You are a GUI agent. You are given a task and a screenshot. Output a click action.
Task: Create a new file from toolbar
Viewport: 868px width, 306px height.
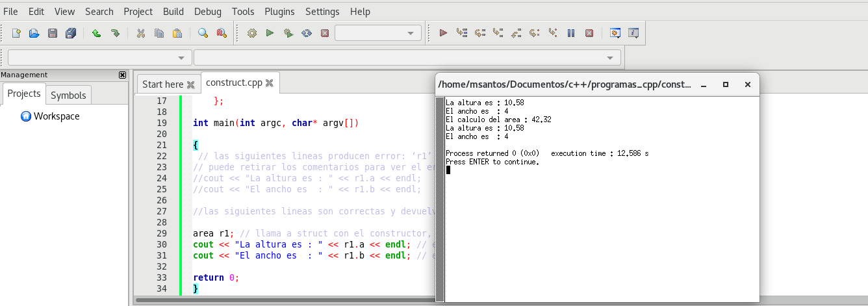pos(16,33)
